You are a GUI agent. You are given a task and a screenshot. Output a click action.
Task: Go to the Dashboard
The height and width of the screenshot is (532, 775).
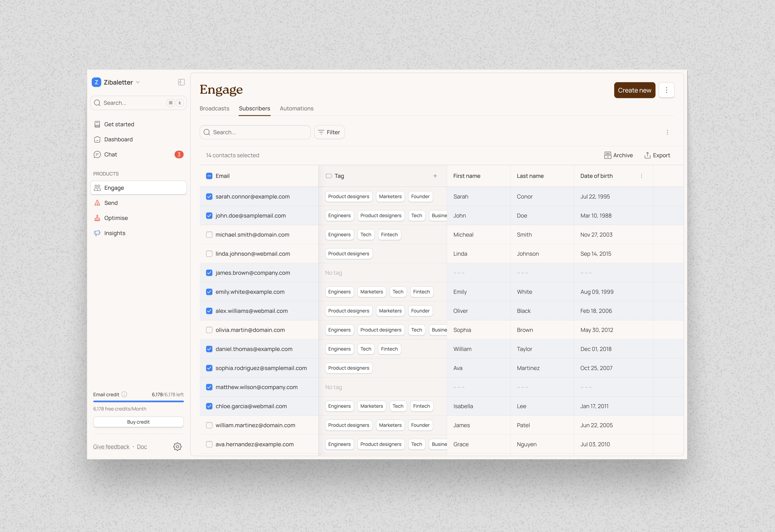[x=118, y=139]
